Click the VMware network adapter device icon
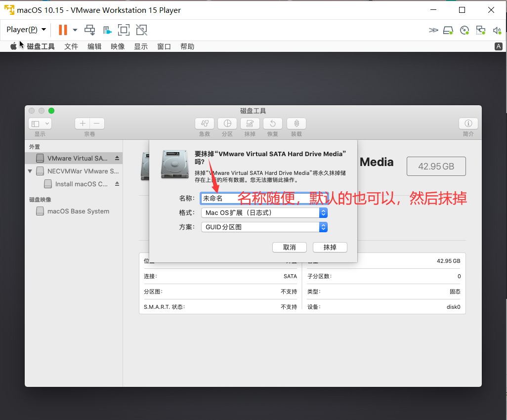The image size is (507, 420). pyautogui.click(x=480, y=31)
